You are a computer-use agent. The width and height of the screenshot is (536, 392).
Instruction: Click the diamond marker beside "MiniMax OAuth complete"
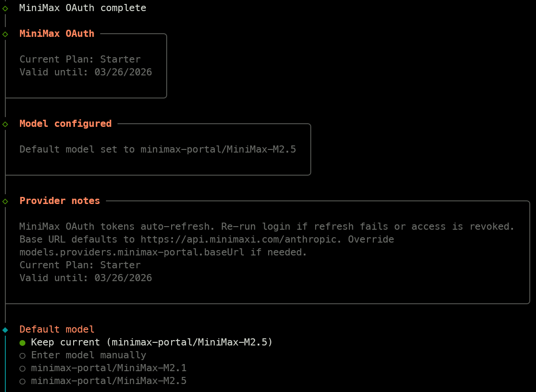click(x=5, y=8)
